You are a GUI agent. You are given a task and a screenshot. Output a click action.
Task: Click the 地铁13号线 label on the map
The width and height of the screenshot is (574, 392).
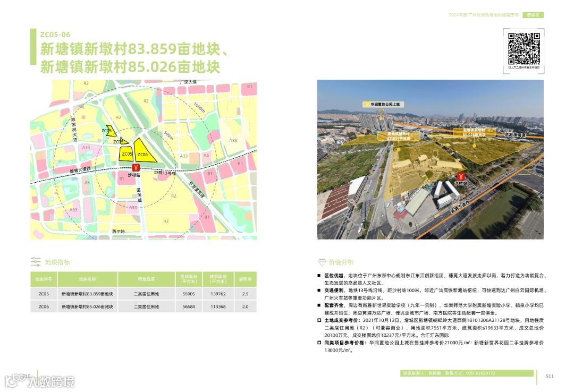[x=165, y=173]
